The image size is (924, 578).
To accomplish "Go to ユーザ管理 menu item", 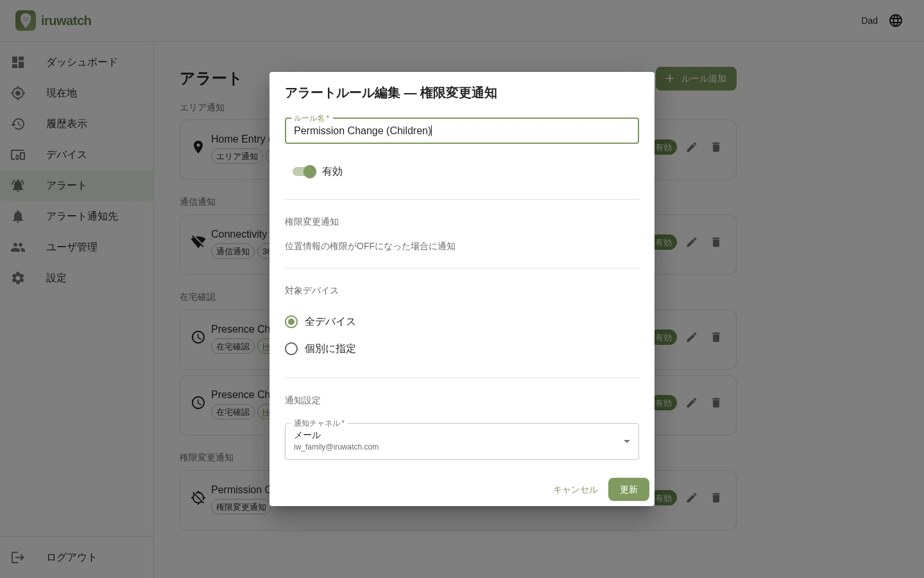I will tap(77, 247).
